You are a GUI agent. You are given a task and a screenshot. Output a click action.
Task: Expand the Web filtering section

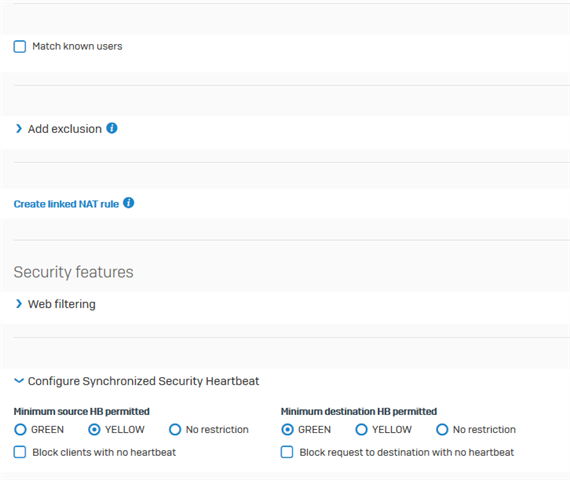61,304
